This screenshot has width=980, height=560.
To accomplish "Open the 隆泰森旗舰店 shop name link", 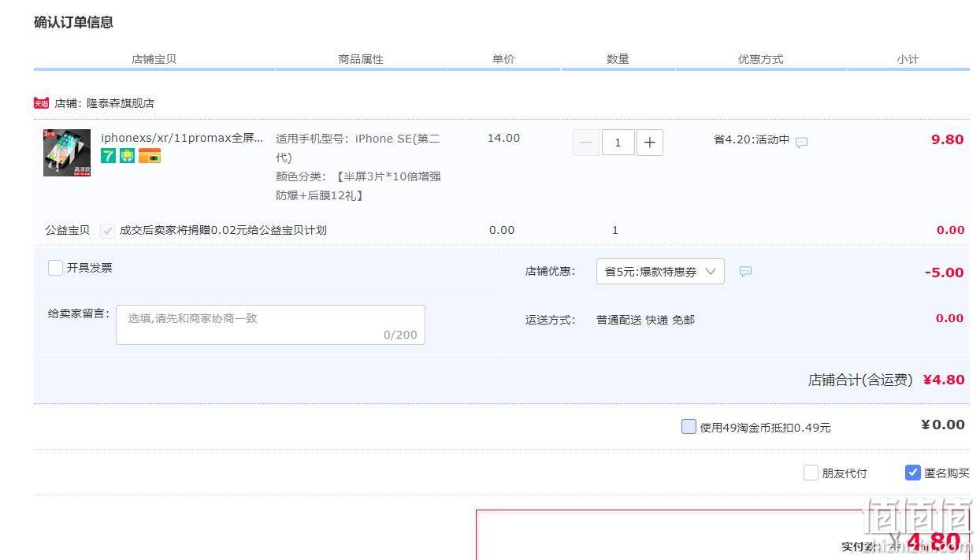I will tap(121, 103).
